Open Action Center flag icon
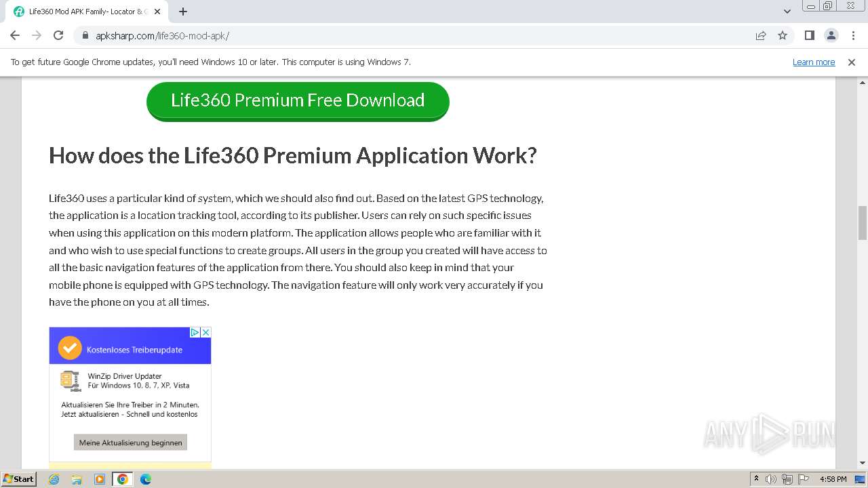 (804, 479)
